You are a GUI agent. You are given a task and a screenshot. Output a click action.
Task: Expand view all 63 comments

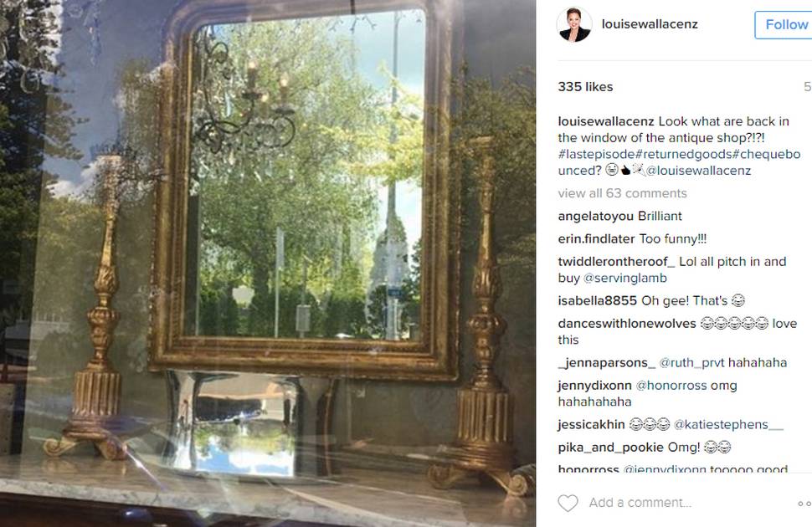pos(622,193)
